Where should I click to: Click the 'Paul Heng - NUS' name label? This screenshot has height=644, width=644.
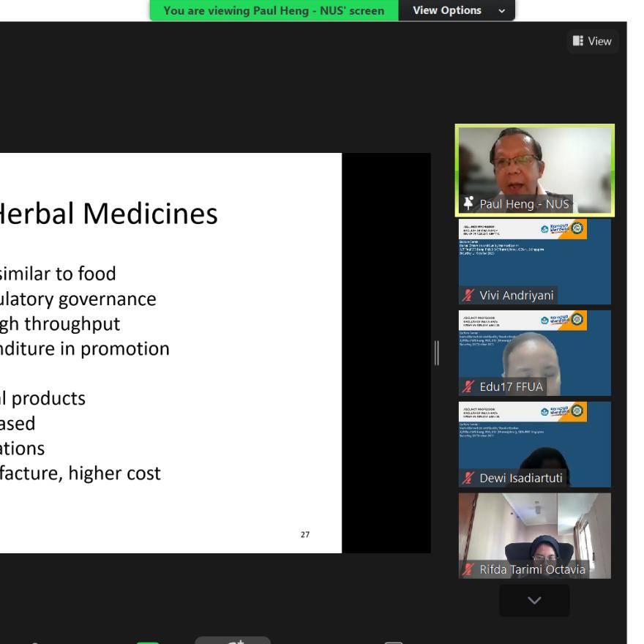coord(523,204)
